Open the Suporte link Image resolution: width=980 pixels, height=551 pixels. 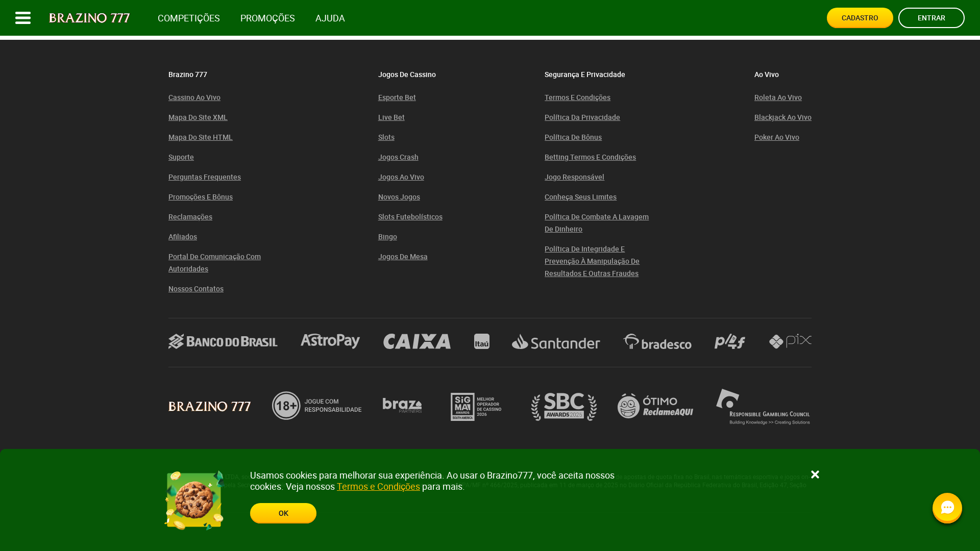pyautogui.click(x=181, y=157)
